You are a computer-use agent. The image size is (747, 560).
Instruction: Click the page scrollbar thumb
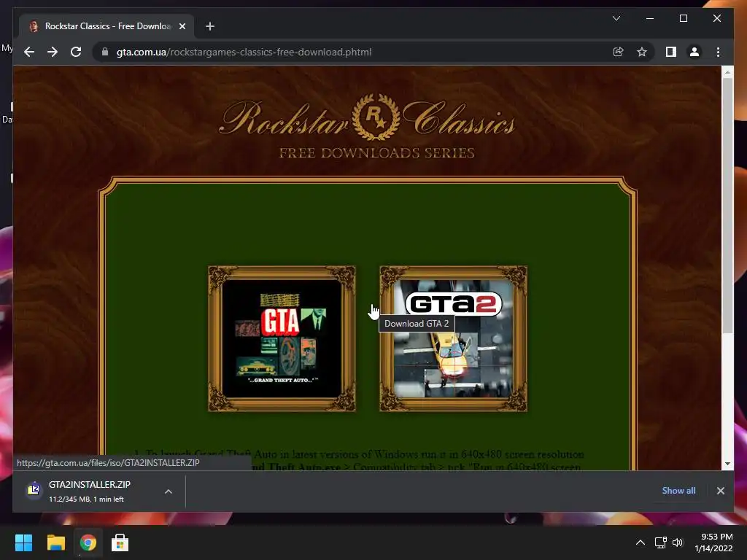click(x=727, y=205)
